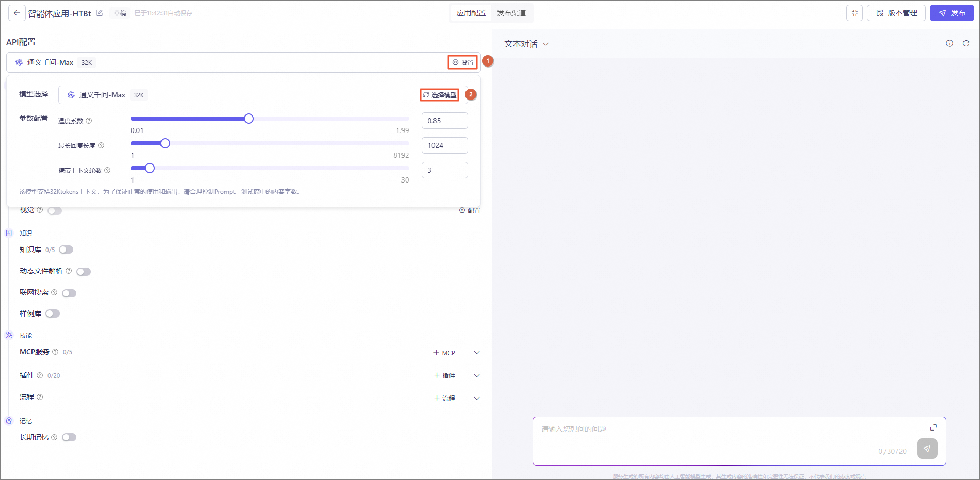Expand the chat input box

point(934,427)
